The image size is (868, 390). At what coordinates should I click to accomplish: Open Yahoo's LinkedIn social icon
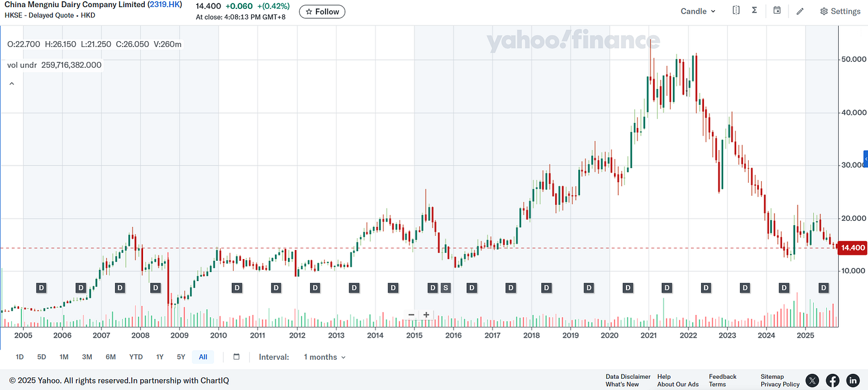click(853, 380)
